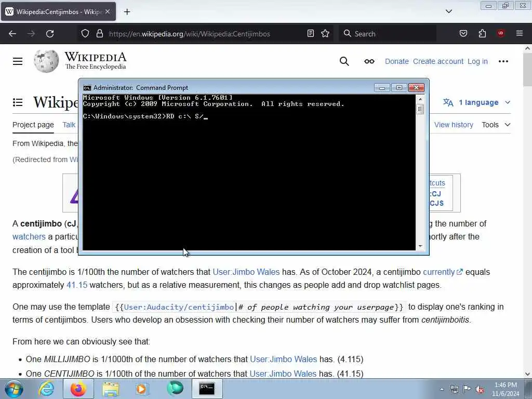Open View history tab
The width and height of the screenshot is (532, 399).
pyautogui.click(x=454, y=125)
